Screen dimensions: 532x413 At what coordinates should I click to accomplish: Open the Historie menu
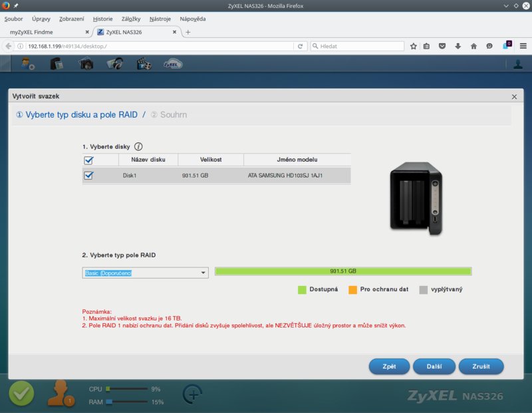103,19
